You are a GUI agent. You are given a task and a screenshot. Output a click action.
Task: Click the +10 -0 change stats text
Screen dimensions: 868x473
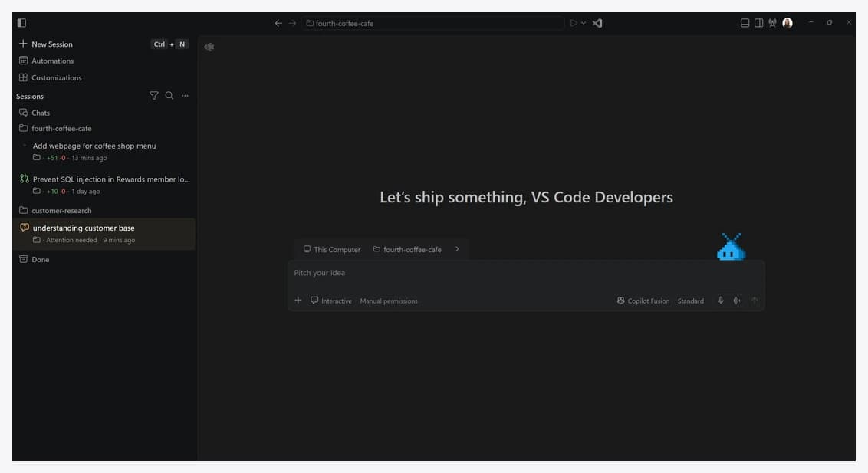tap(56, 192)
